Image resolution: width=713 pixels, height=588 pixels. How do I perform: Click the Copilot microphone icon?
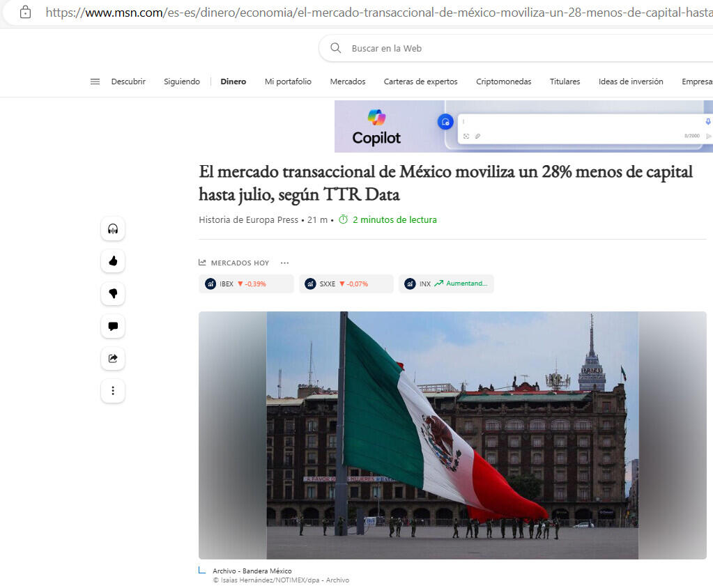708,121
